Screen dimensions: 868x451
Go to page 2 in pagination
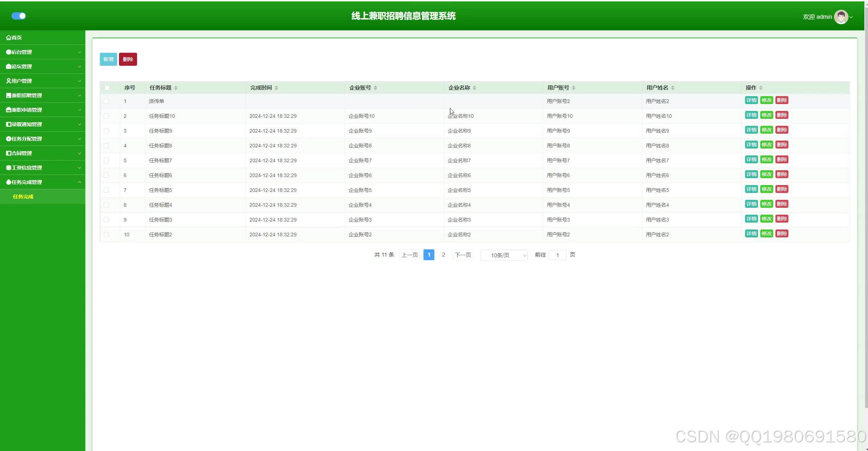[443, 255]
